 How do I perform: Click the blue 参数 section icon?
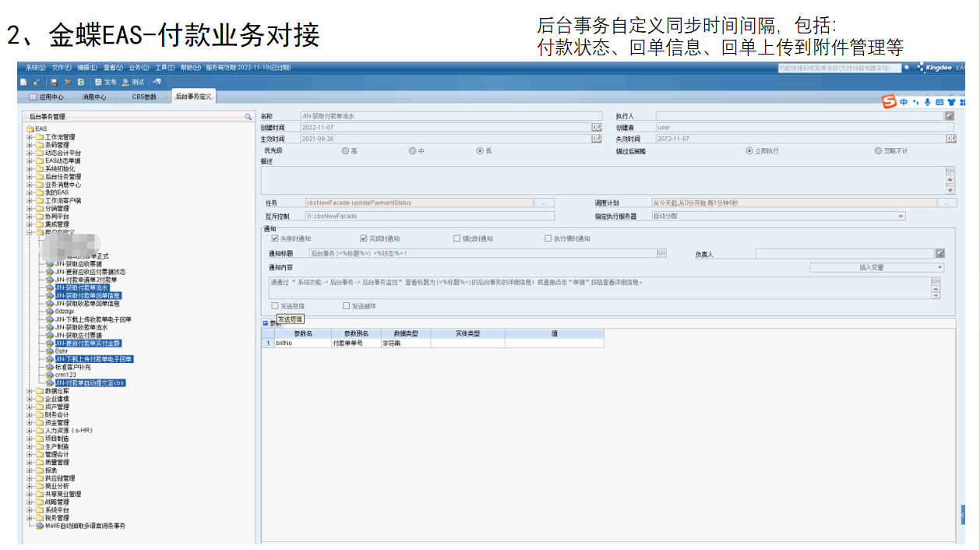coord(265,323)
